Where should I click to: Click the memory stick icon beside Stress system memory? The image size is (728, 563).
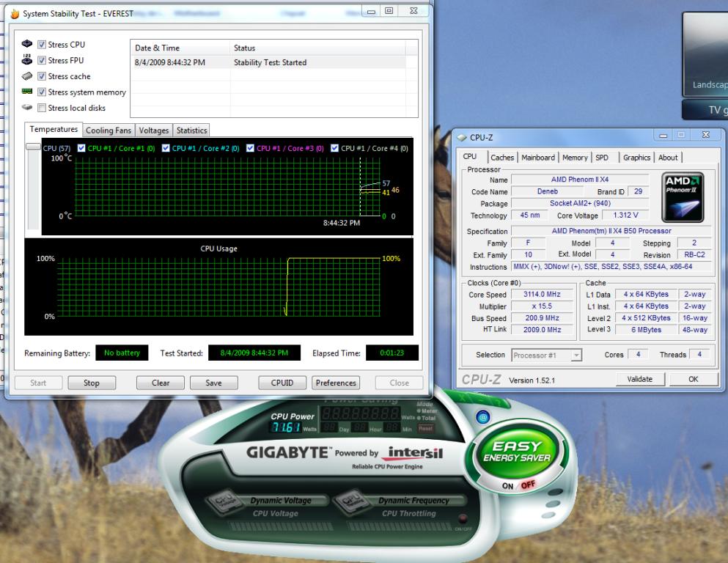(x=27, y=92)
